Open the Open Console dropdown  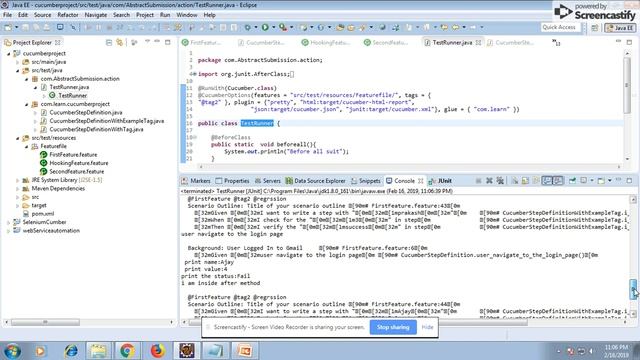pos(609,181)
